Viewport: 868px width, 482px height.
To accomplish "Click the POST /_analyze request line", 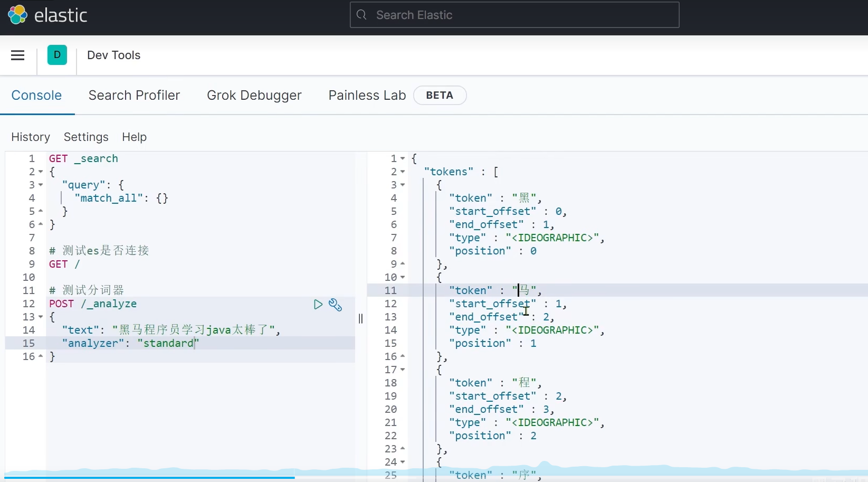I will pos(93,304).
